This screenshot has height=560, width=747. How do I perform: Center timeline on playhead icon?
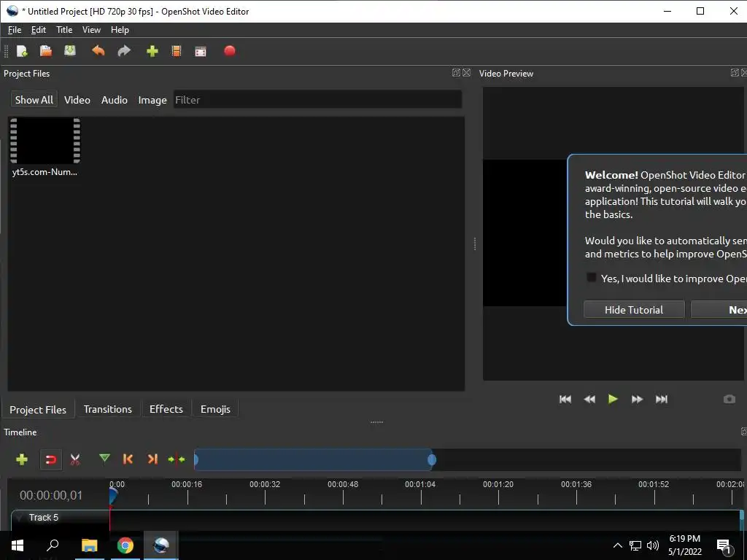[x=177, y=459]
